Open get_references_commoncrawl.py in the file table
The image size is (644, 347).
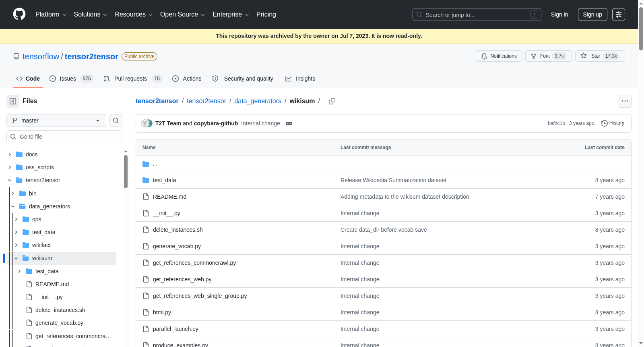coord(194,263)
